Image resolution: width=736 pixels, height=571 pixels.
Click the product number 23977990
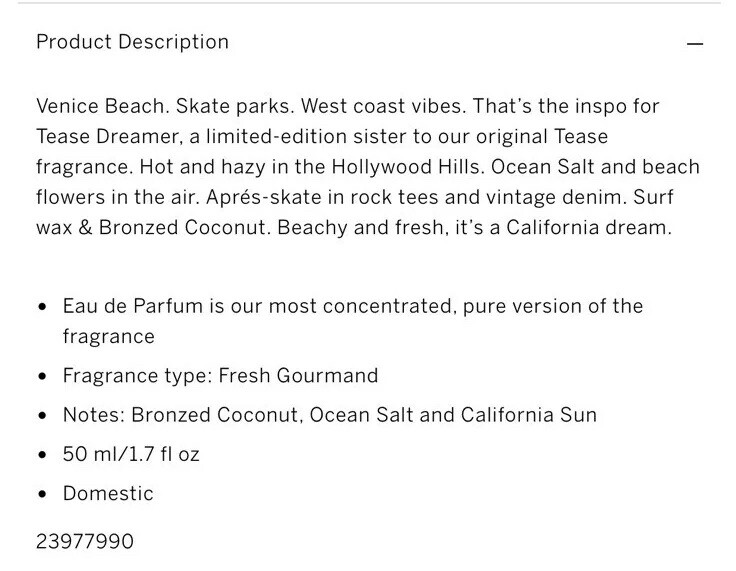[85, 541]
